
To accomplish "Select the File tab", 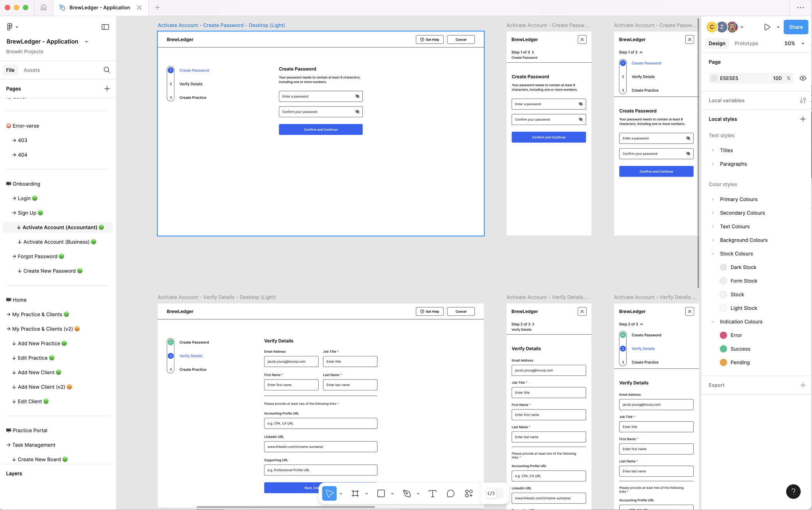I will pos(10,70).
